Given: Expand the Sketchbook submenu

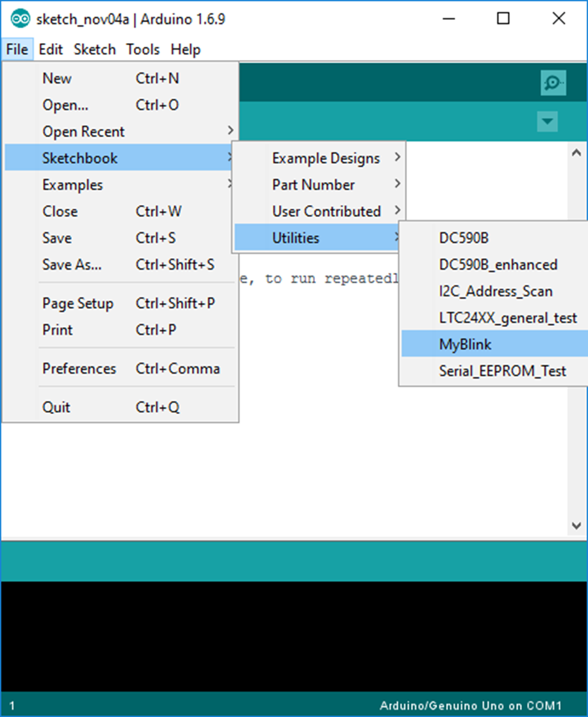Looking at the screenshot, I should [x=119, y=158].
